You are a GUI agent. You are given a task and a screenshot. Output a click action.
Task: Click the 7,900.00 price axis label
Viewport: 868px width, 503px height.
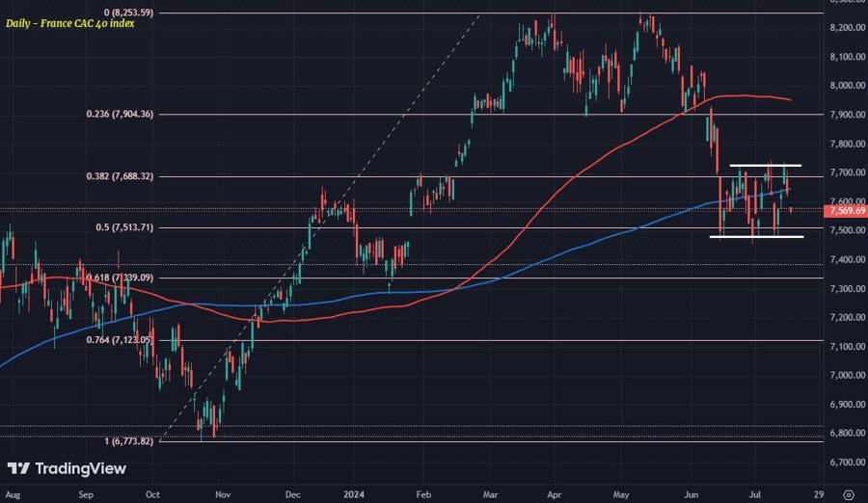848,115
